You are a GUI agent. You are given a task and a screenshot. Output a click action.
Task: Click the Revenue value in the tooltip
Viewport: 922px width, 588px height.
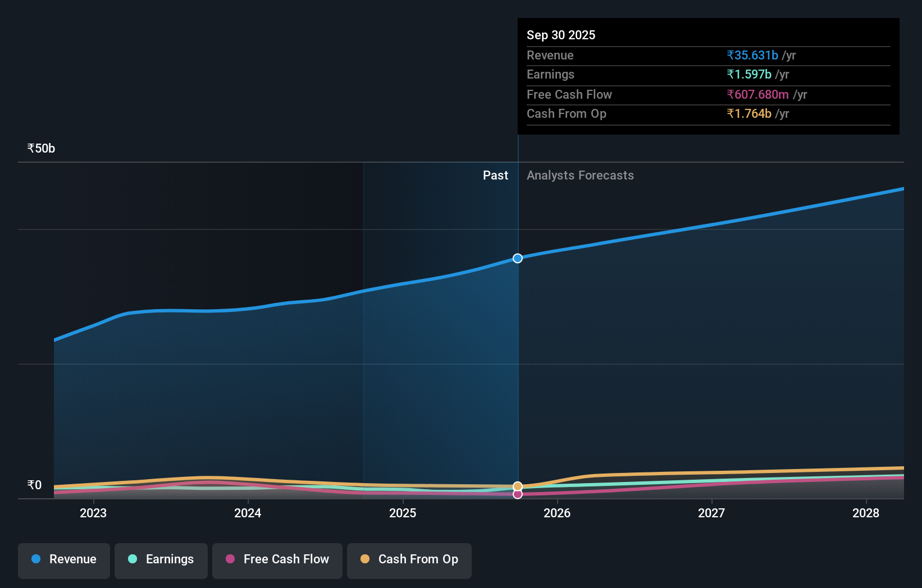click(752, 55)
